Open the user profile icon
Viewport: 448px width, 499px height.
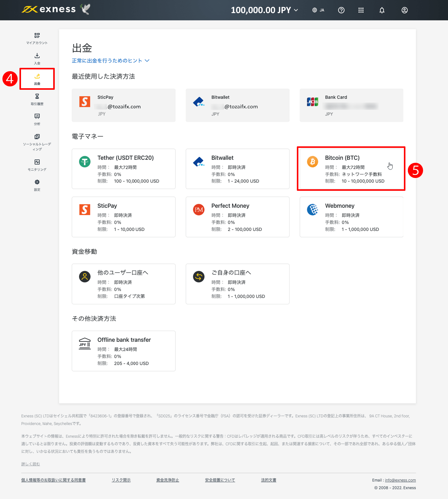[x=405, y=10]
